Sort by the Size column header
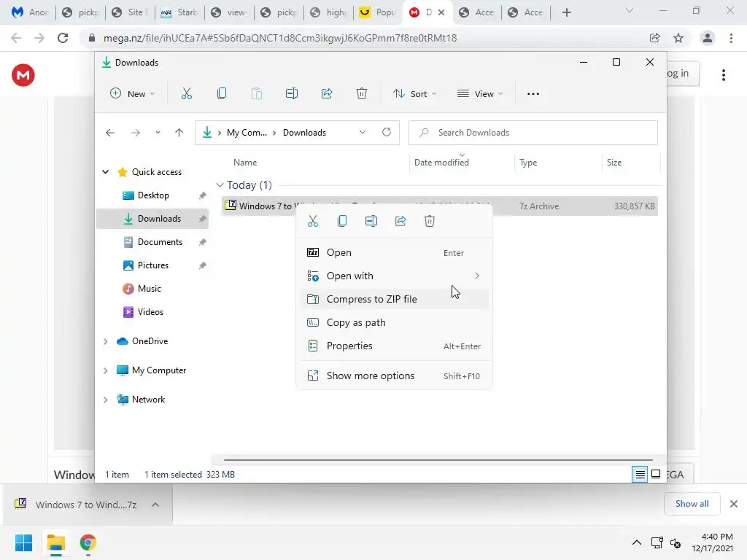 pyautogui.click(x=614, y=163)
